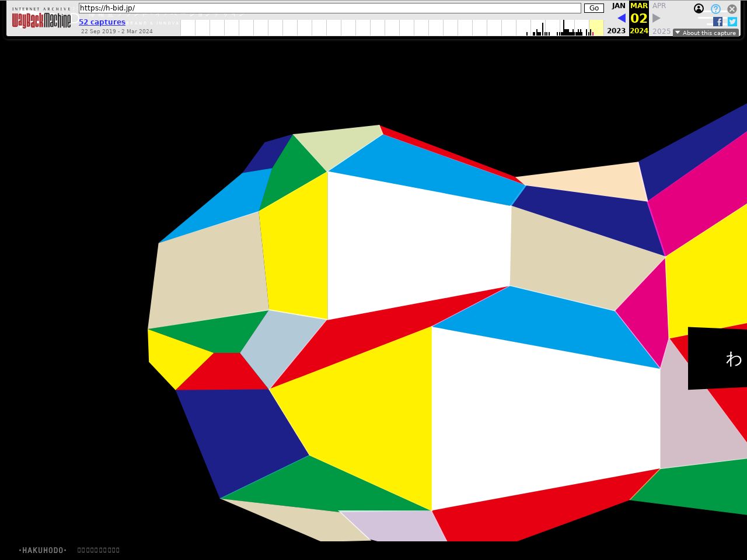Click the greyed APR month label

pos(659,6)
